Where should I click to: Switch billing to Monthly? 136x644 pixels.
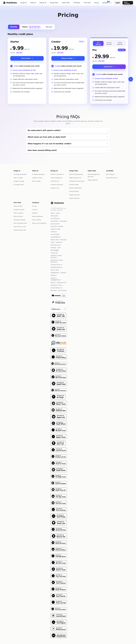point(14,27)
